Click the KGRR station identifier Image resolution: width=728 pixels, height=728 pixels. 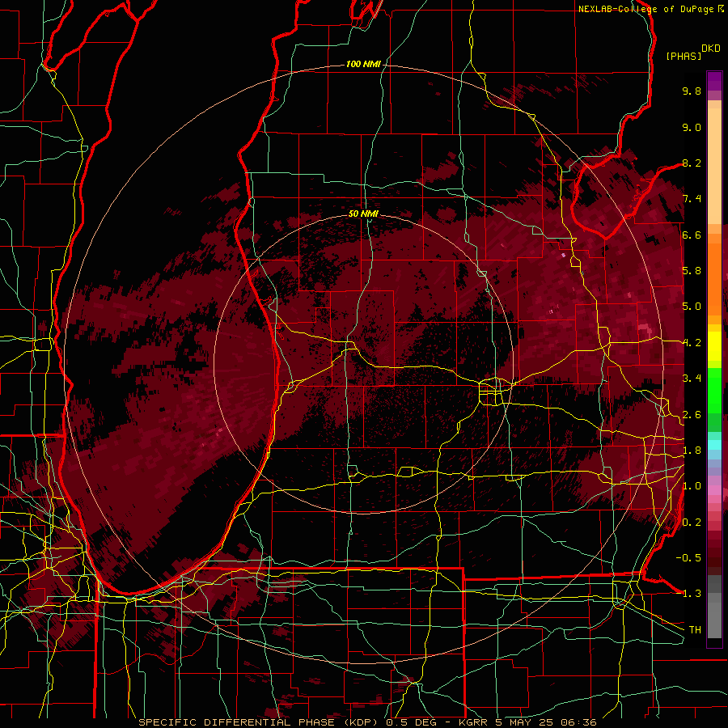point(472,722)
